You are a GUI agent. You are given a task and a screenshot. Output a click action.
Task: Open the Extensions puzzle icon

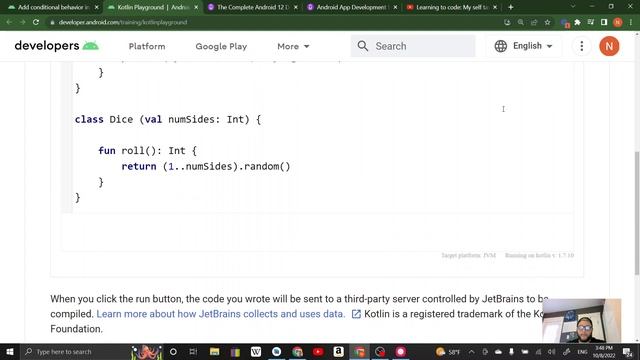tap(578, 22)
